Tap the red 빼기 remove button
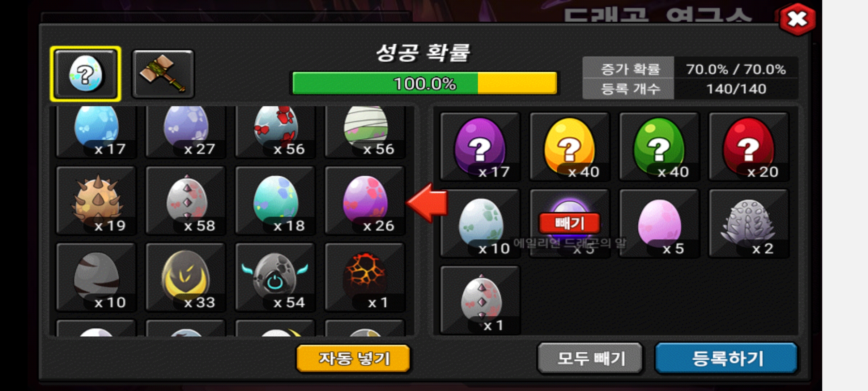 pos(570,223)
